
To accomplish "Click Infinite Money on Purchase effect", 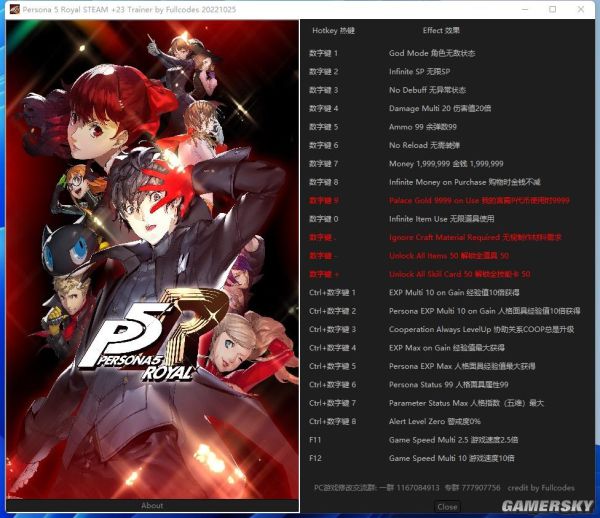I will click(465, 182).
